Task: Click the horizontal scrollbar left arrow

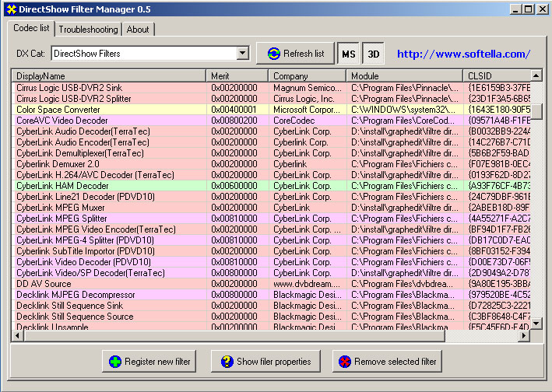Action: point(17,335)
